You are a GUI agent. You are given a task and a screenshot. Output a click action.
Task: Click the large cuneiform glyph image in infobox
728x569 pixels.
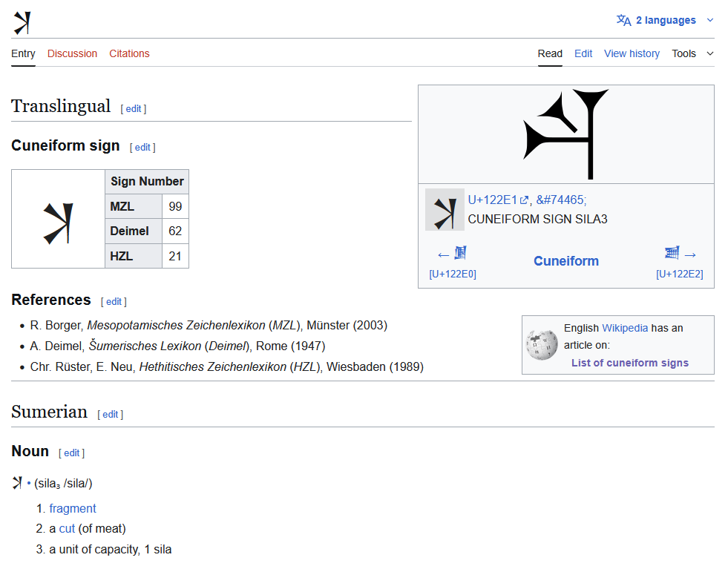(565, 134)
